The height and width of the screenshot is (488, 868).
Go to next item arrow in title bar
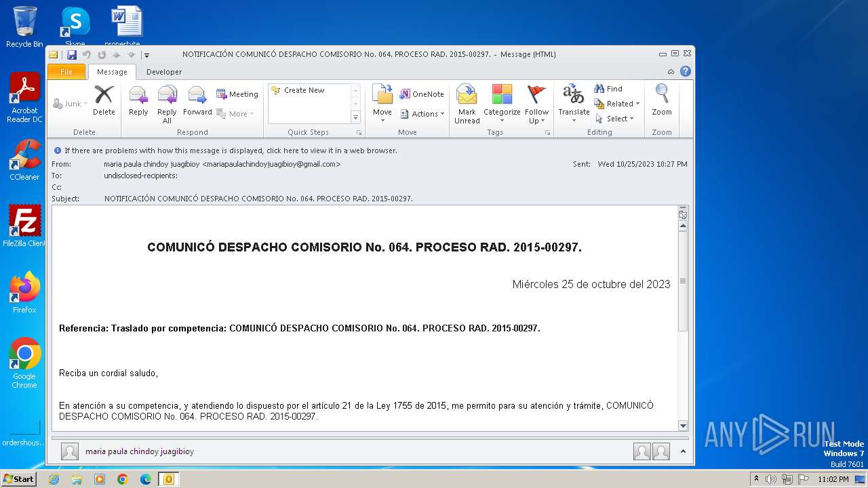click(131, 54)
